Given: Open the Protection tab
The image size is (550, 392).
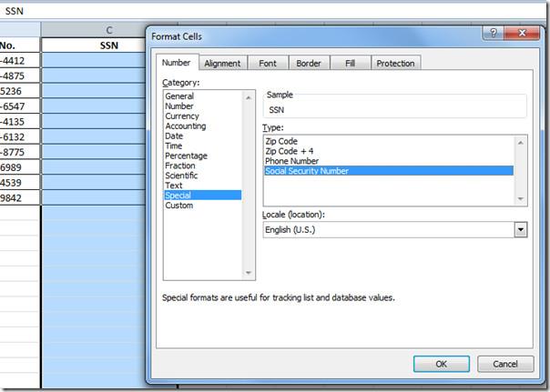Looking at the screenshot, I should (395, 64).
